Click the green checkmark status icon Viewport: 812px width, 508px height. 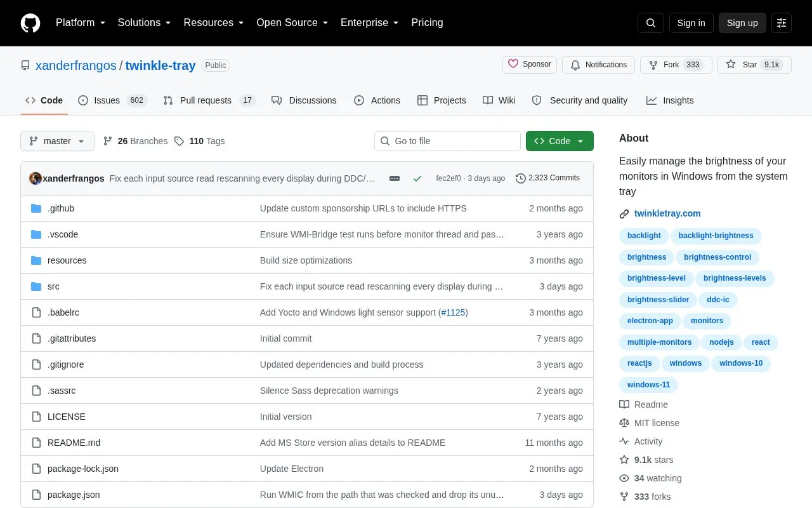coord(417,178)
